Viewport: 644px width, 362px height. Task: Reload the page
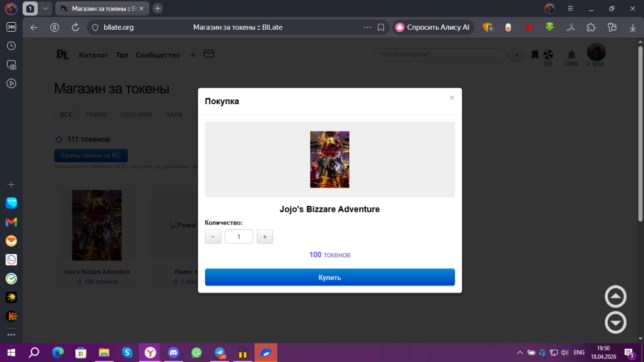(75, 27)
